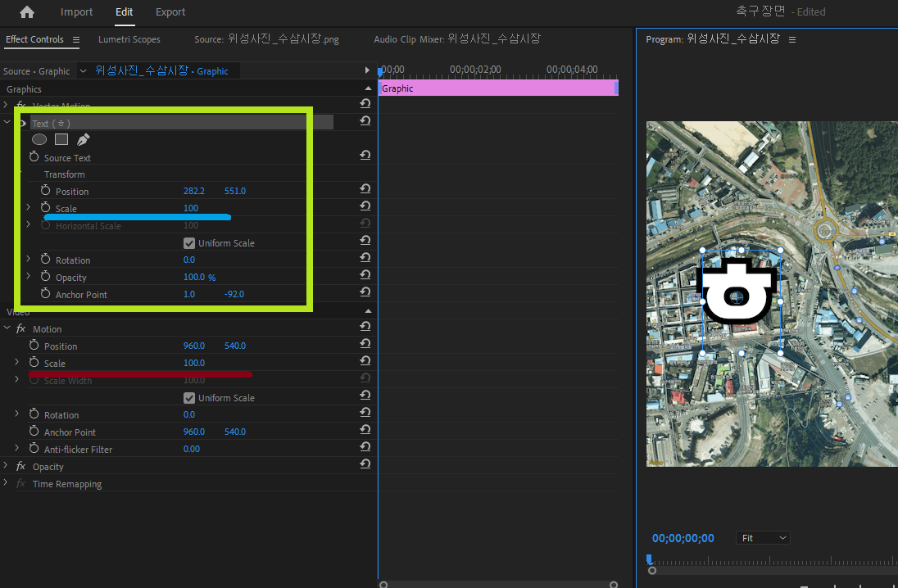Toggle stopwatch for Motion Position
The image size is (898, 588).
34,345
